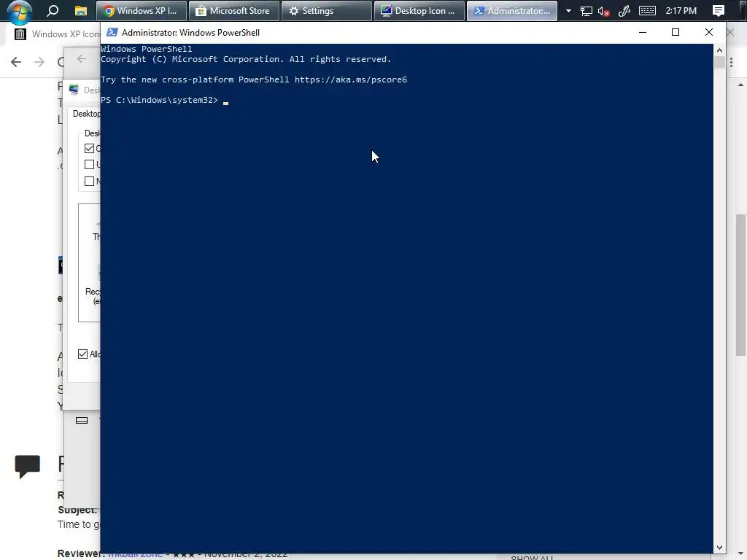Open pen workspace tray icon
Viewport: 747px width, 560px height.
click(x=624, y=11)
